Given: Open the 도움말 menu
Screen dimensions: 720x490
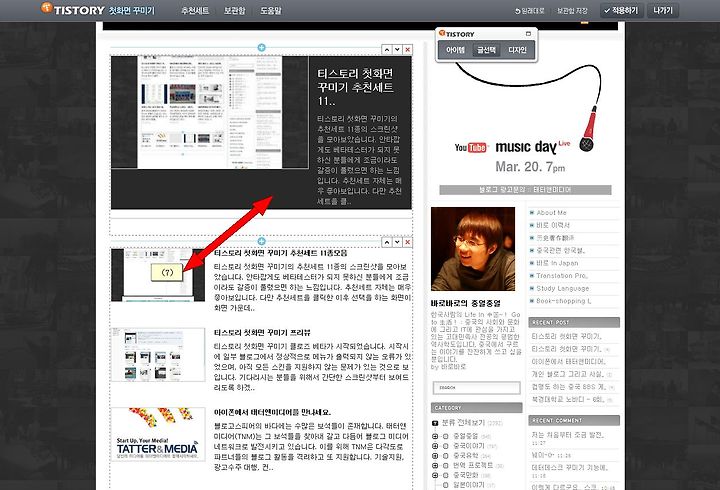Looking at the screenshot, I should pos(271,11).
